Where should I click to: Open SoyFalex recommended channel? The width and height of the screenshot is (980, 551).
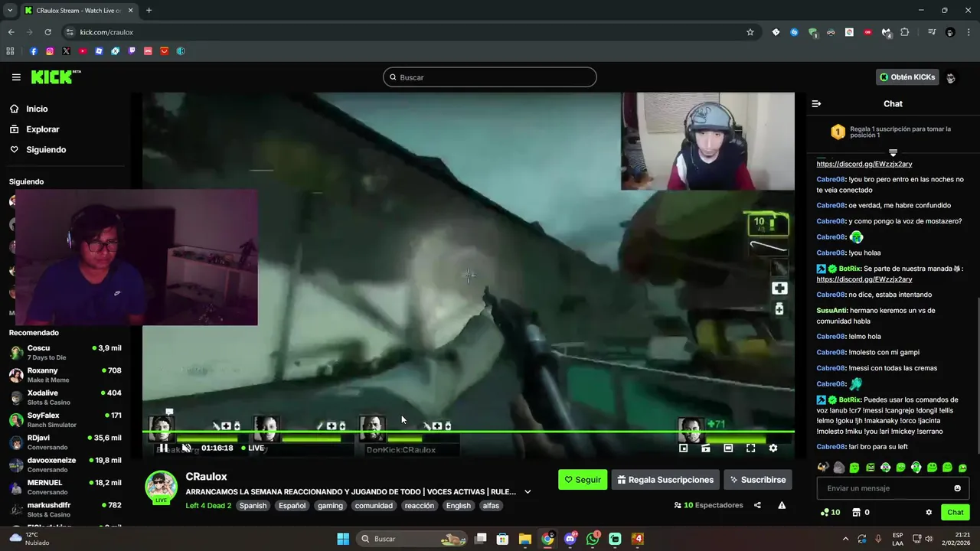[x=65, y=419]
